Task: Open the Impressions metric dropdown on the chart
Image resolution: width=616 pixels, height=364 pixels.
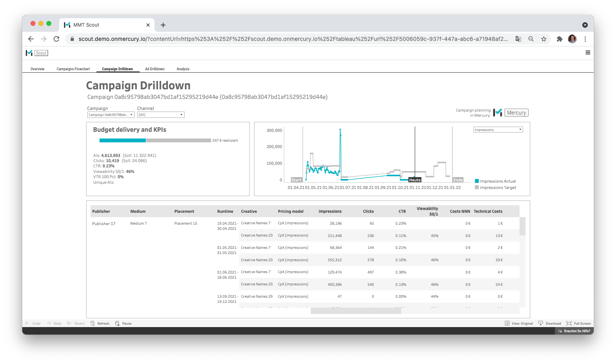Action: (498, 129)
